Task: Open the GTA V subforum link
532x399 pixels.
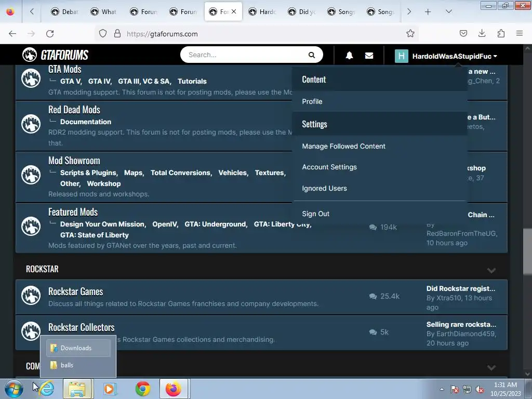Action: point(71,81)
